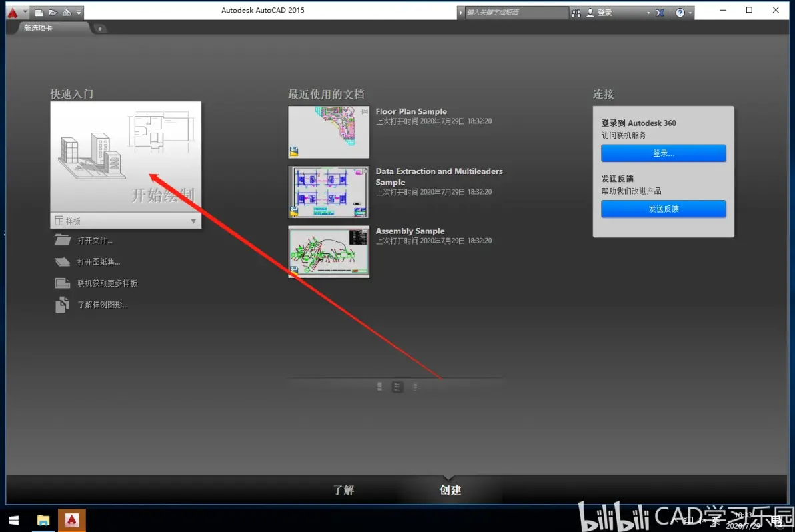Viewport: 795px width, 532px height.
Task: Open the Floor Plan Sample thumbnail
Action: click(329, 132)
